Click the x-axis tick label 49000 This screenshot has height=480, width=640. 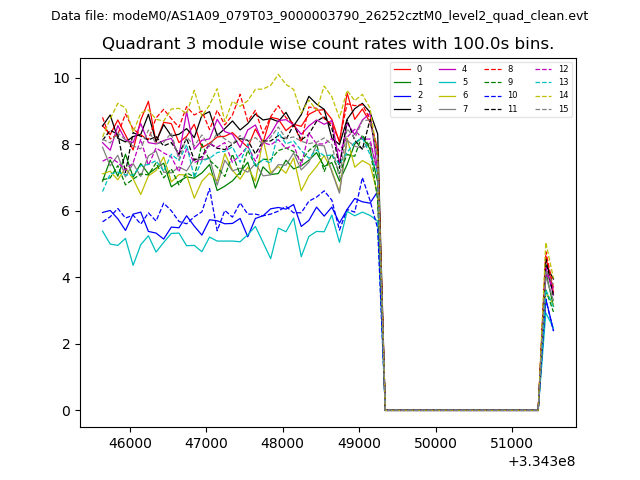[x=359, y=442]
